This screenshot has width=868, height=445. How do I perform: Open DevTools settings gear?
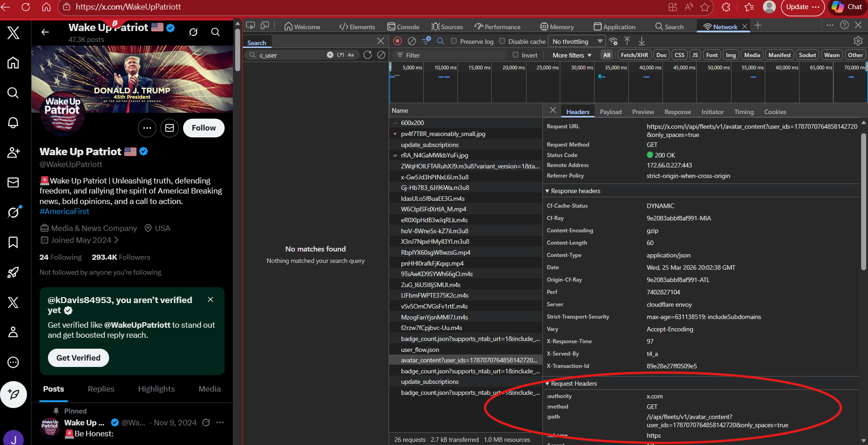tap(858, 41)
